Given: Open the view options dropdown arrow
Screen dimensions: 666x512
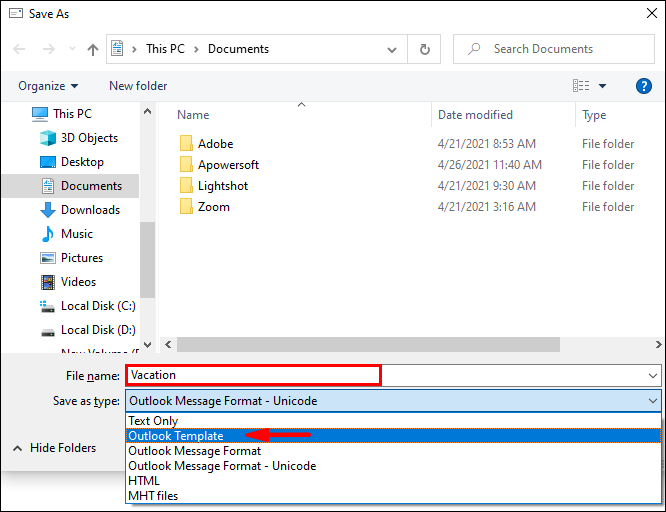Looking at the screenshot, I should tap(602, 86).
